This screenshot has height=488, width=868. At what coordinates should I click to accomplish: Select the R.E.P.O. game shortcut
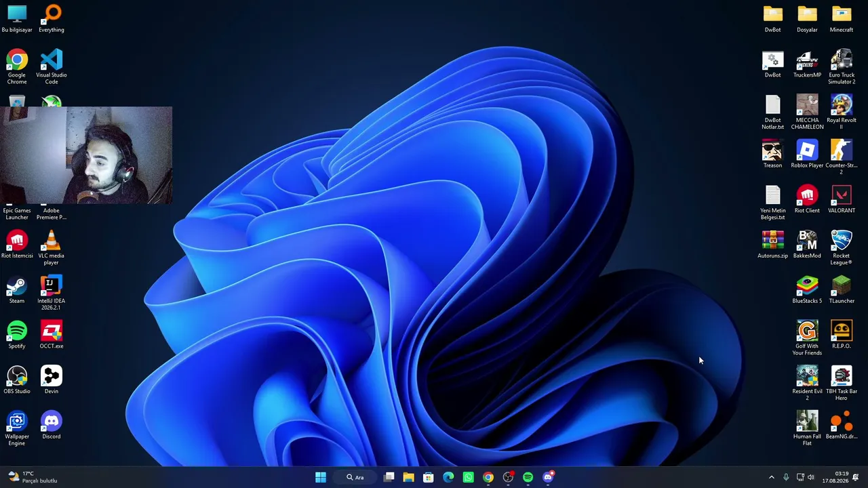tap(842, 335)
